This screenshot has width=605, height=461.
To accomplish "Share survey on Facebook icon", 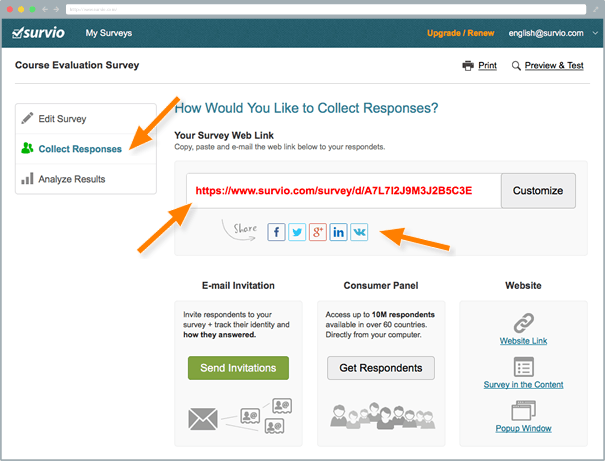I will (x=277, y=232).
